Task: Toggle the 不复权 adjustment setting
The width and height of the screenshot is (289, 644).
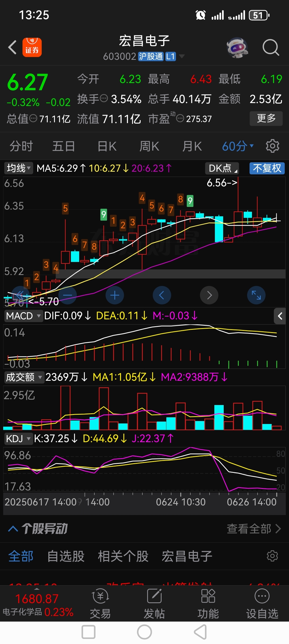Action: pos(267,168)
